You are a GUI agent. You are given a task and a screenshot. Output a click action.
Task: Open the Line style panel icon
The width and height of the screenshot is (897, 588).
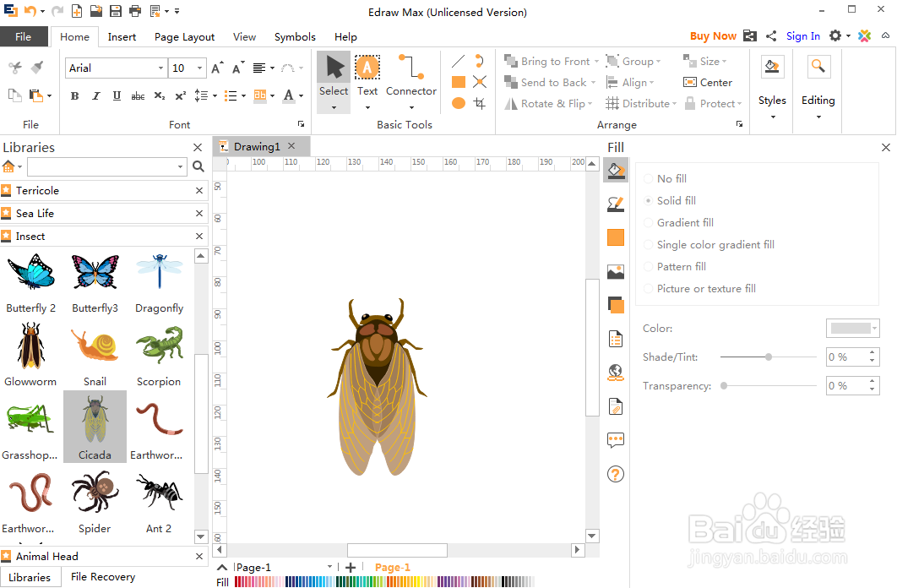coord(616,204)
